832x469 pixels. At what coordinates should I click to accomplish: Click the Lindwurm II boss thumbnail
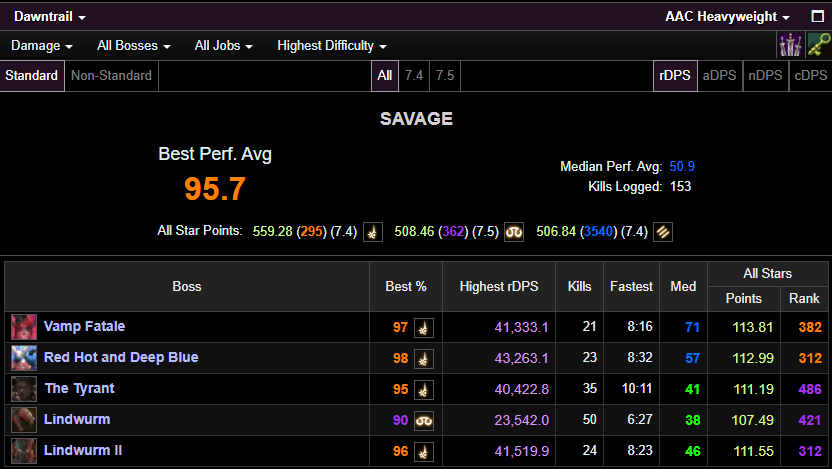pos(24,451)
